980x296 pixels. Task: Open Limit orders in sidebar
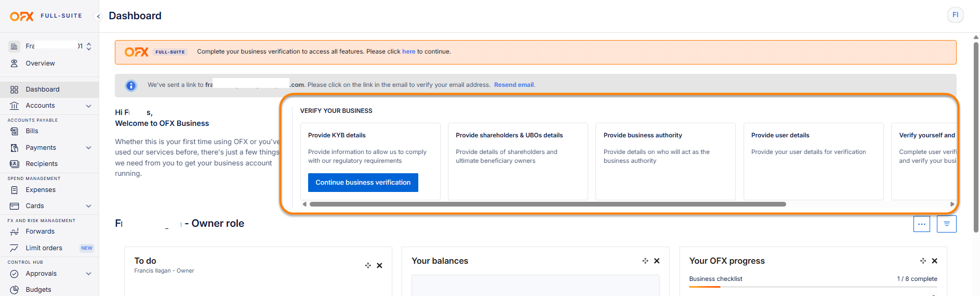pos(44,248)
